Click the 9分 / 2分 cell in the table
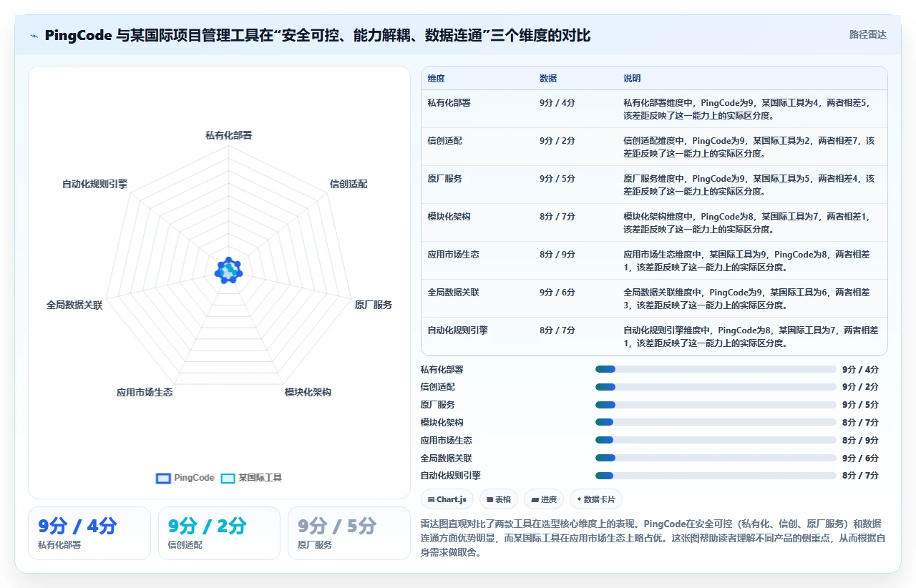 tap(557, 141)
